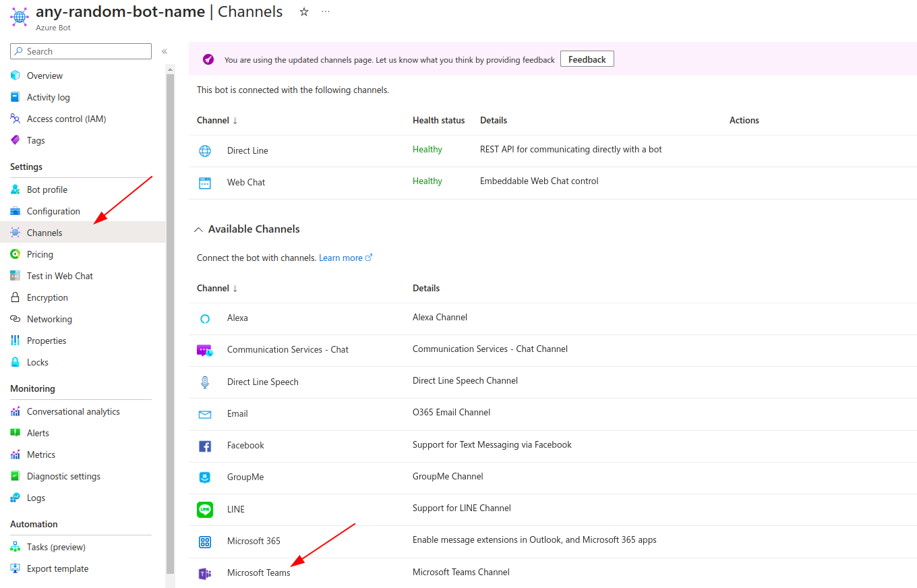Sort connected channels by Channel column
Image resolution: width=917 pixels, height=588 pixels.
pyautogui.click(x=217, y=120)
